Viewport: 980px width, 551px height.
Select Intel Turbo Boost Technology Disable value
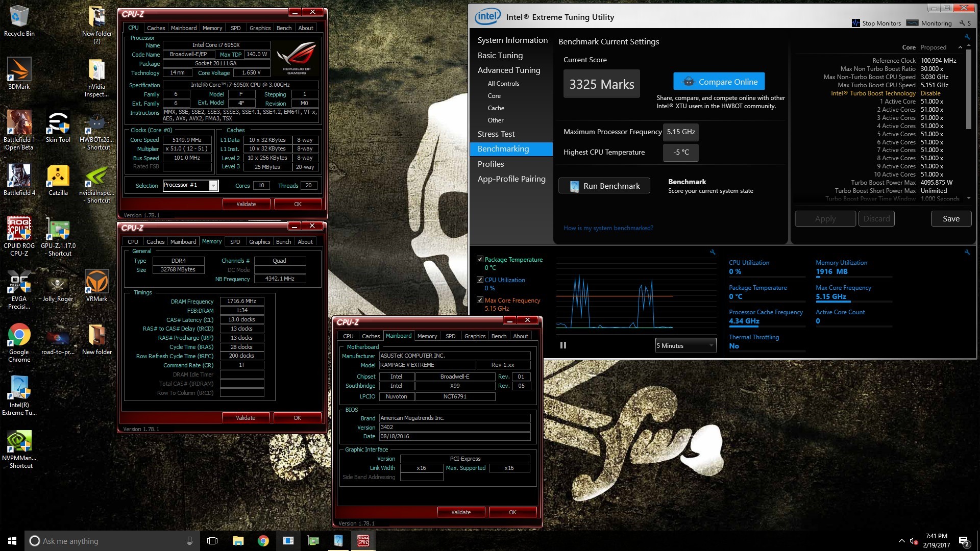click(930, 93)
